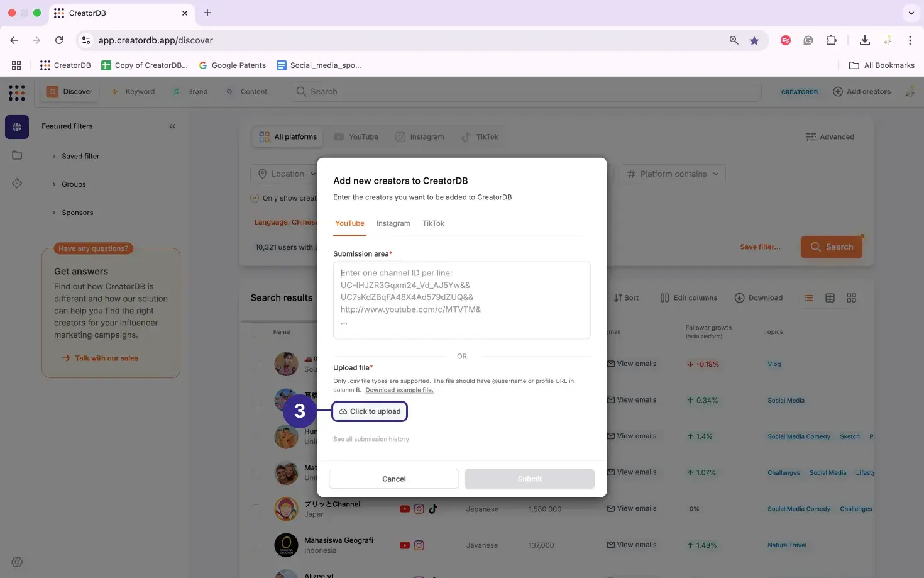Reload the page
Image resolution: width=924 pixels, height=578 pixels.
59,40
